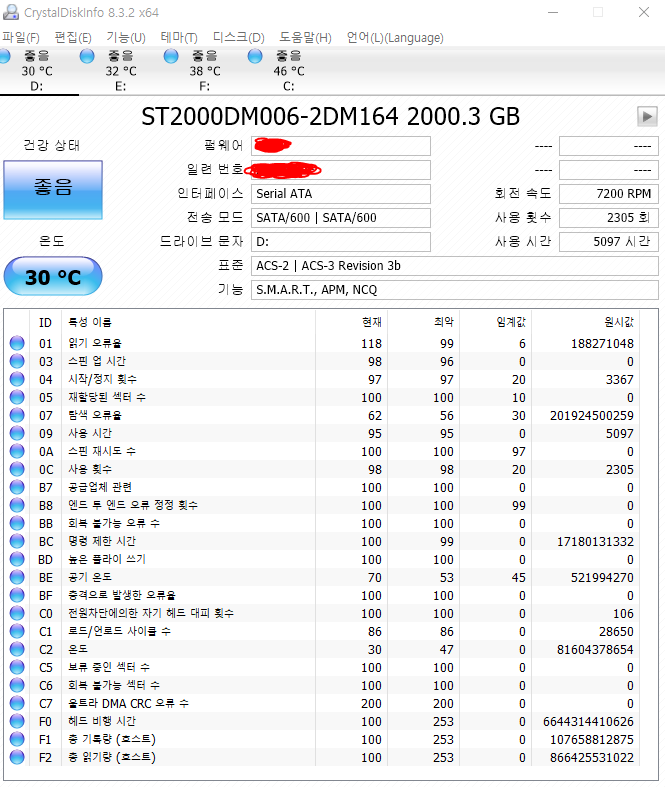Click the next disk arrow button

647,116
